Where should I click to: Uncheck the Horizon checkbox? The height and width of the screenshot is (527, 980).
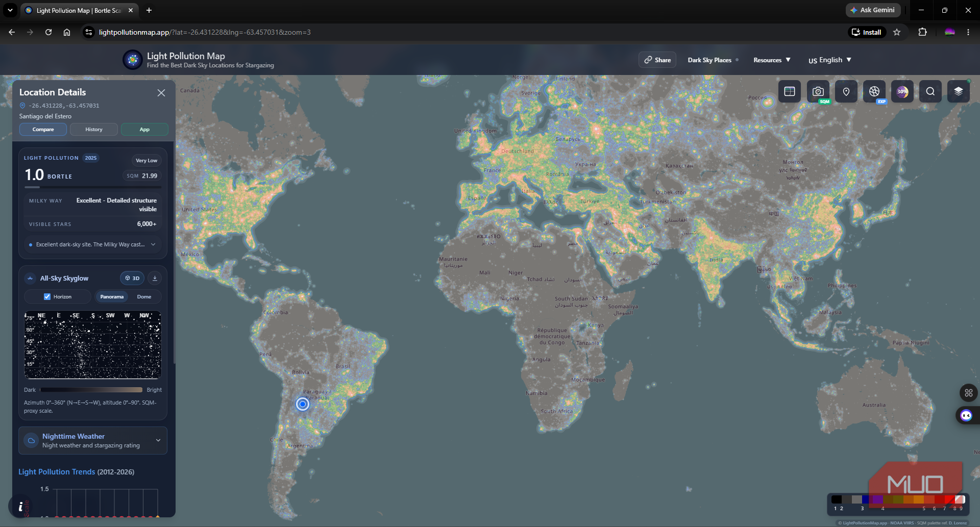[47, 296]
